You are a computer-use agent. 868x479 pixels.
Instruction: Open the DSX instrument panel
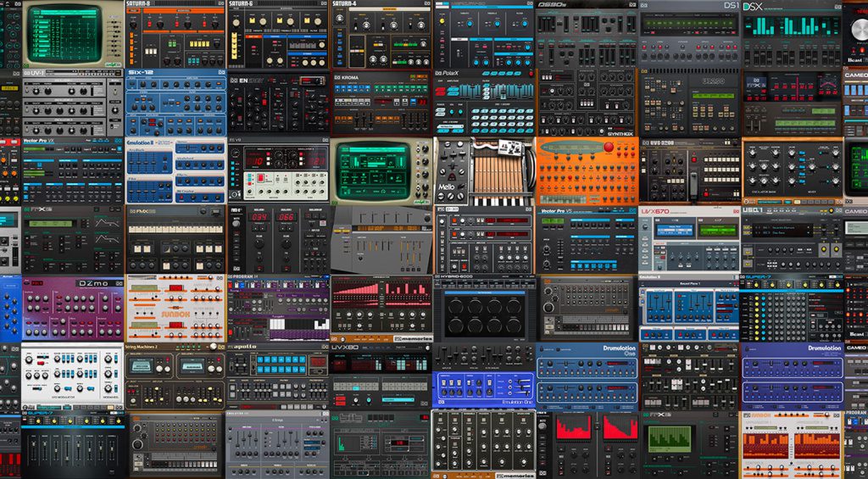792,34
